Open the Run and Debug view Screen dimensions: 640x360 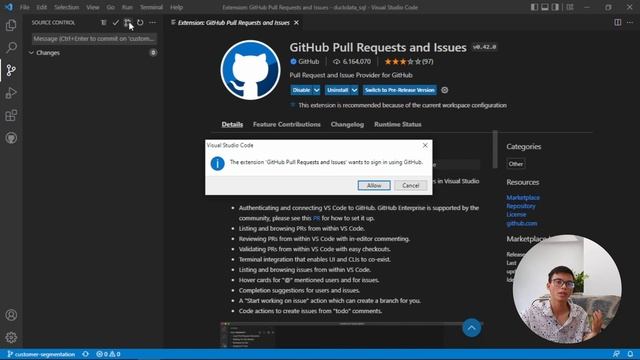(11, 93)
